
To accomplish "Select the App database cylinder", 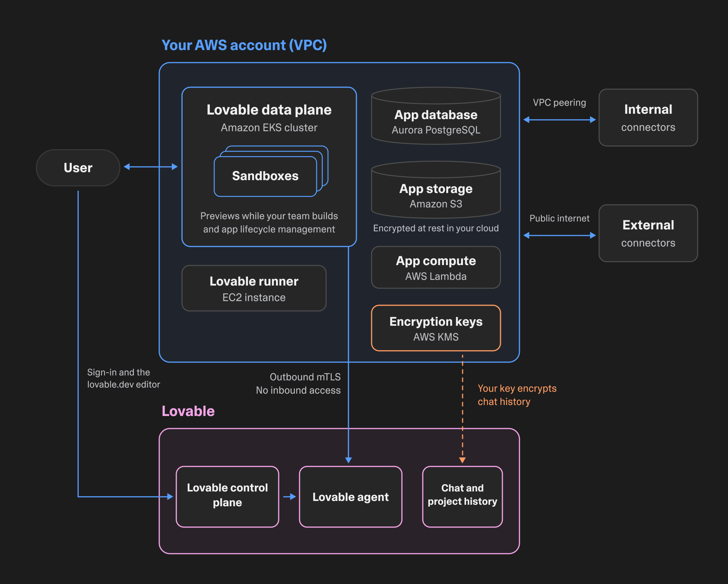I will click(x=436, y=116).
